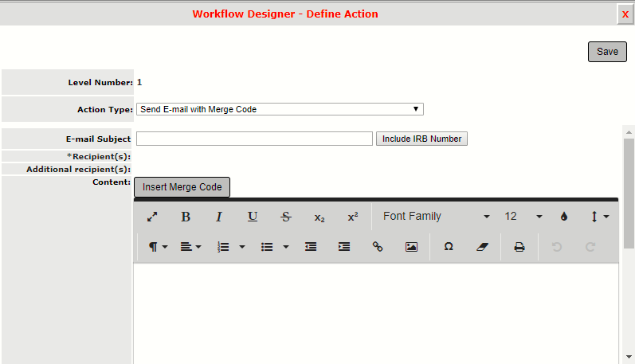Print the editor content
635x364 pixels.
coord(519,247)
